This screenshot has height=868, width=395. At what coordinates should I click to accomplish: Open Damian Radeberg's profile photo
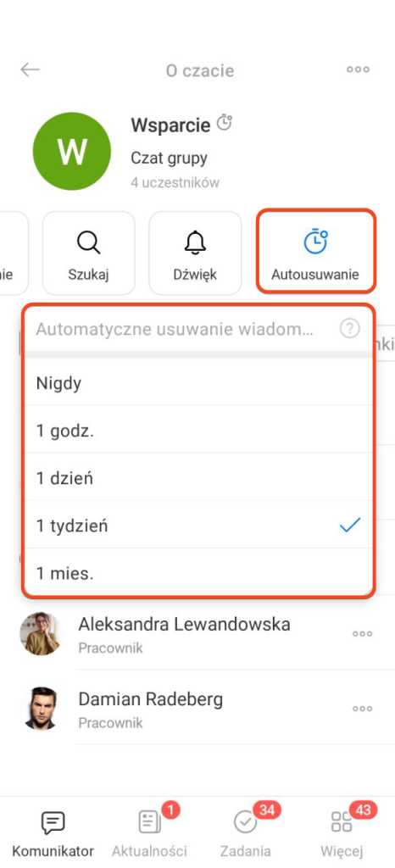click(x=40, y=709)
